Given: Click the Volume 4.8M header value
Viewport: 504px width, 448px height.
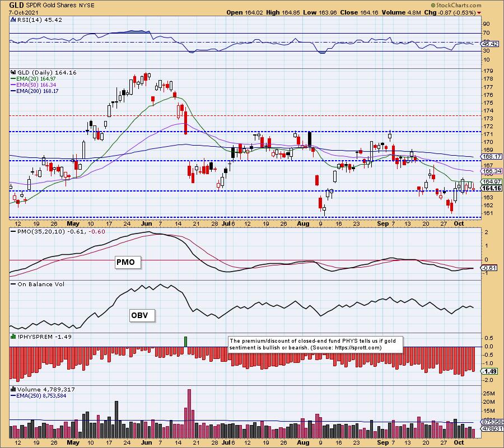Looking at the screenshot, I should [x=401, y=12].
